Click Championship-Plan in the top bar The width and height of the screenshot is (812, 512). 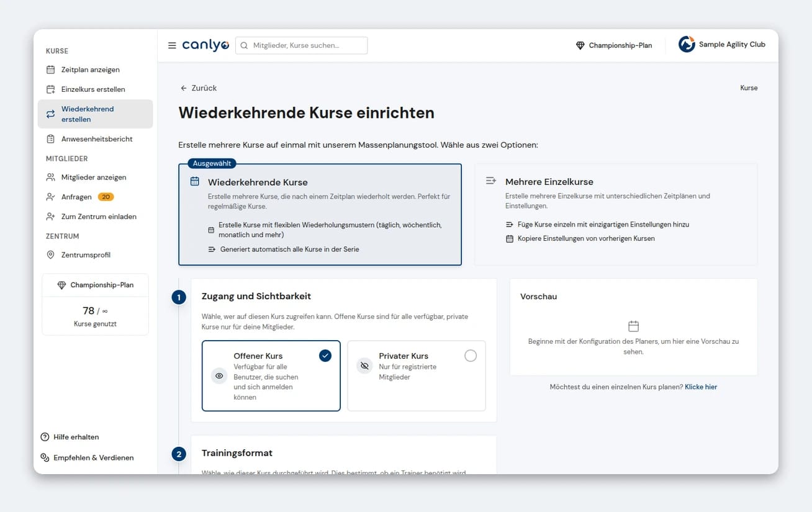[614, 45]
